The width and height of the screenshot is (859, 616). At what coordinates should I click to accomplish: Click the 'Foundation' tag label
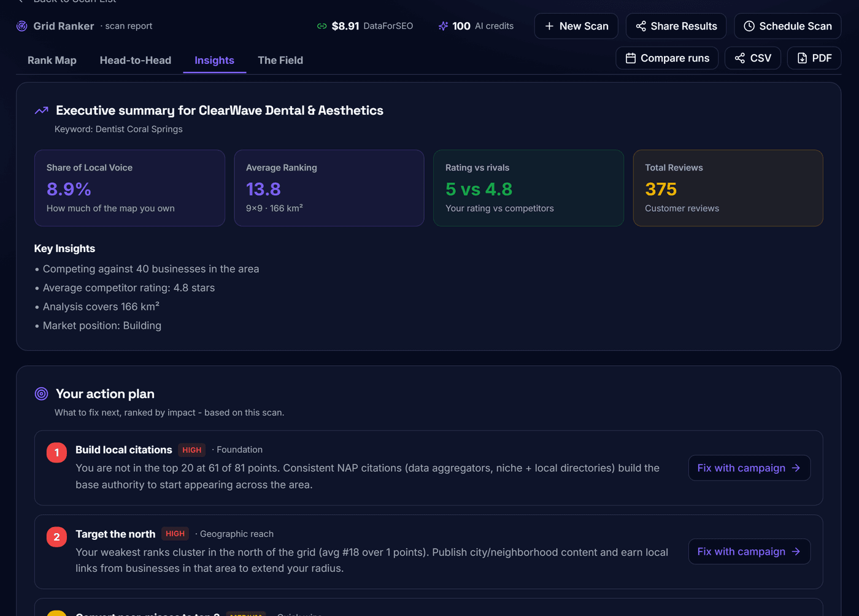coord(239,450)
